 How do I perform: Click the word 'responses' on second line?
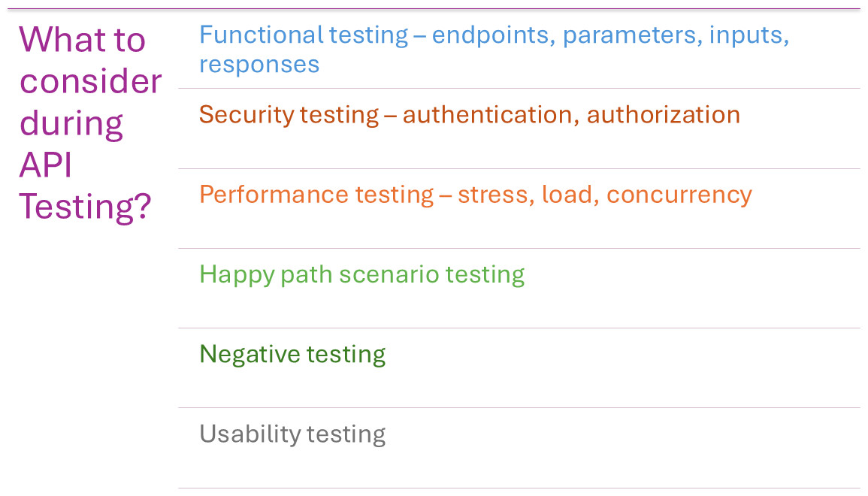click(259, 65)
